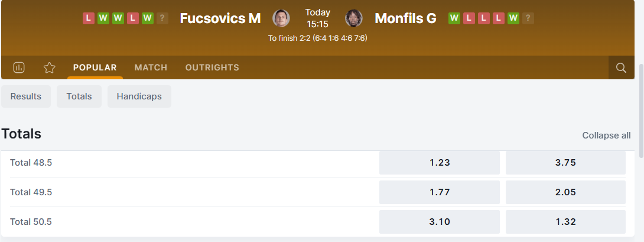Click Fucsovics player avatar photo
This screenshot has width=644, height=242.
coord(281,18)
